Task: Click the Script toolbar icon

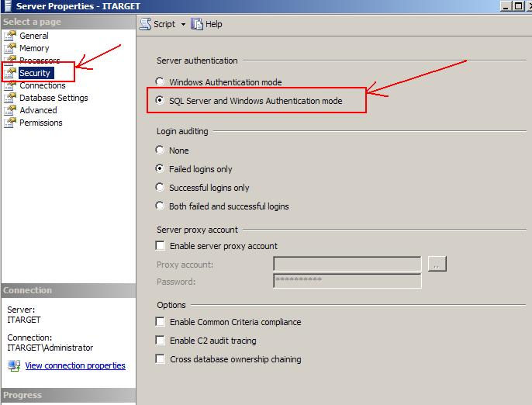Action: click(x=145, y=24)
